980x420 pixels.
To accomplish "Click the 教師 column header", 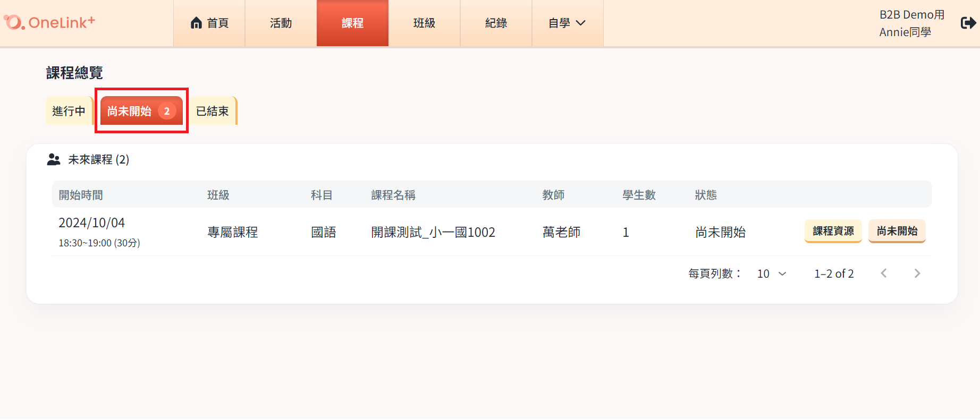I will tap(553, 195).
